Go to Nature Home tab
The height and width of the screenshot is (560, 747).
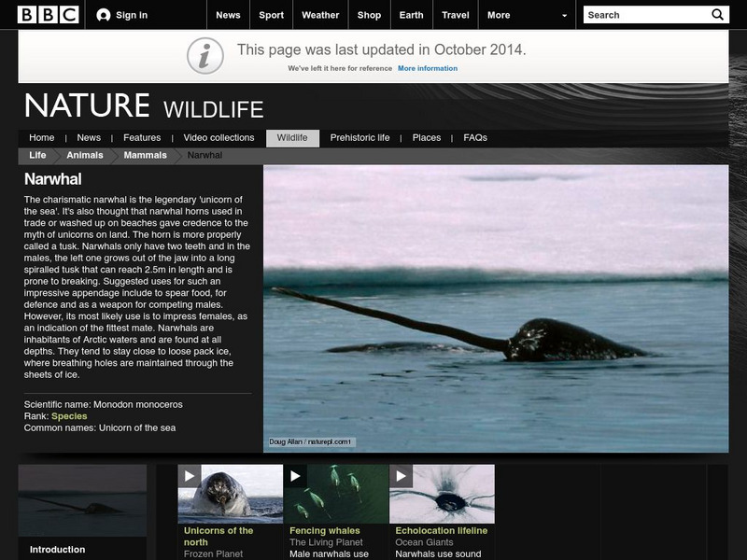pos(41,137)
